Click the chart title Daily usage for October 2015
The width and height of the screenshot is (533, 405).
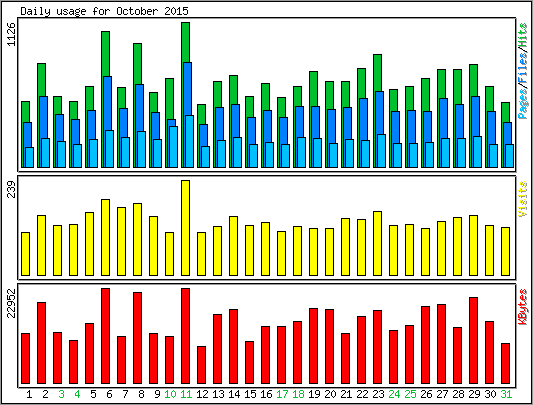tap(104, 11)
